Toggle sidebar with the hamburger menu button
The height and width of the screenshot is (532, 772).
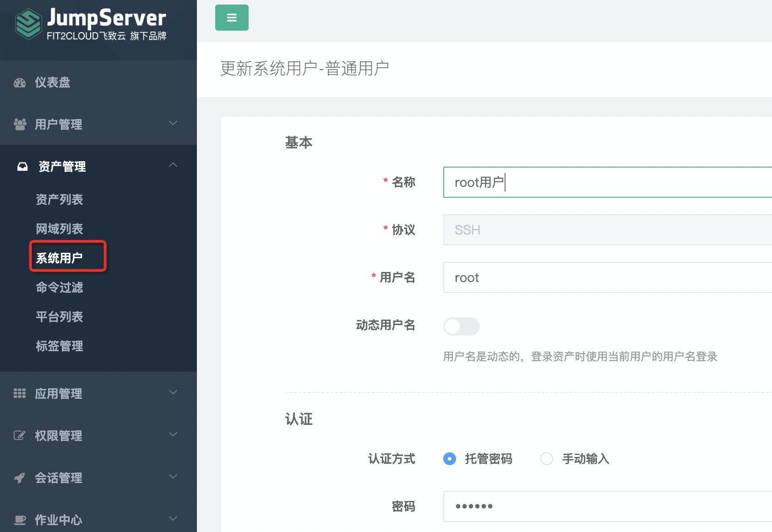pyautogui.click(x=232, y=18)
